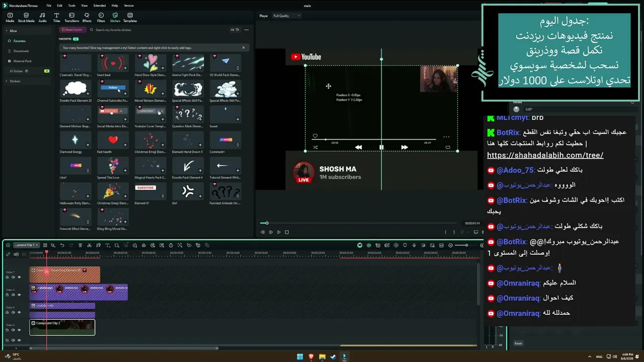This screenshot has width=644, height=362.
Task: Open the Full Quality dropdown
Action: pos(286,16)
